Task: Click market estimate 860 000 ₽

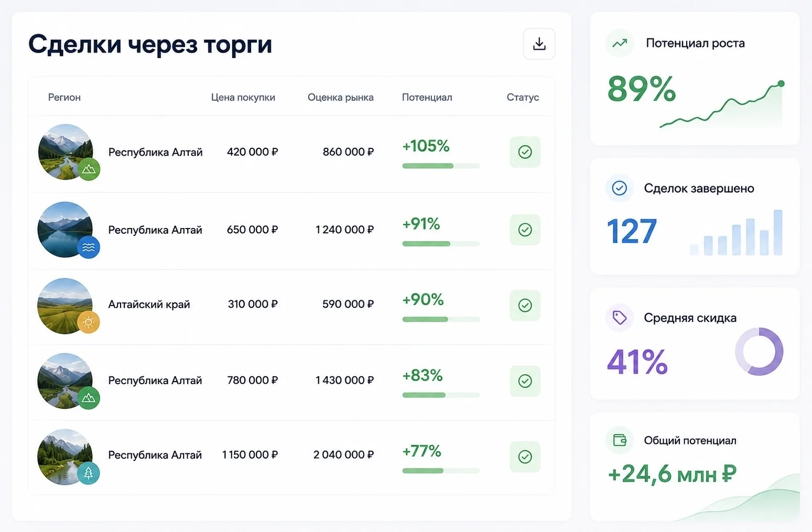Action: [348, 152]
